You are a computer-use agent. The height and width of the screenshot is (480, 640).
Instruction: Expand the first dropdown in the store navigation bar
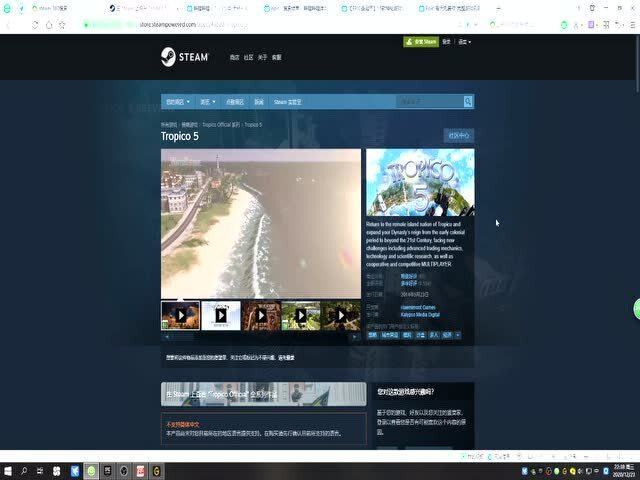click(178, 102)
